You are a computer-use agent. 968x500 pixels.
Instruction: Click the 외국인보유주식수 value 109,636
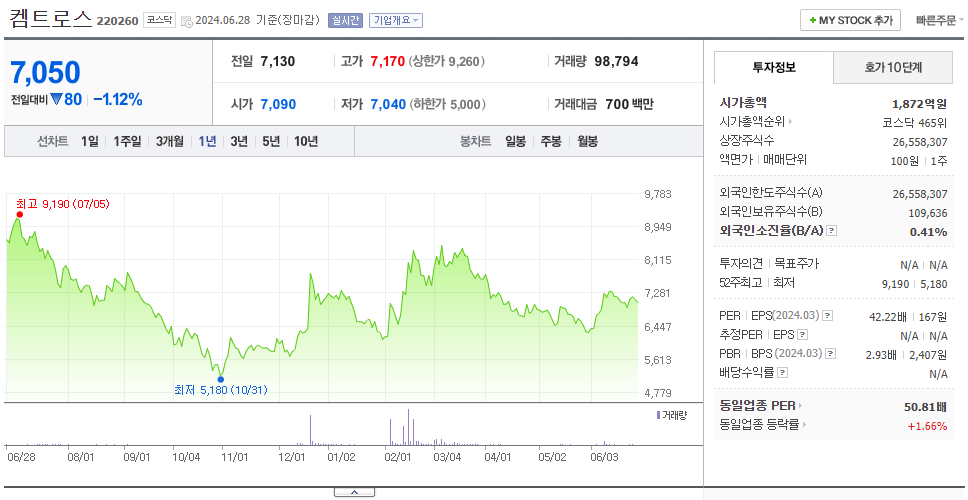click(x=928, y=214)
